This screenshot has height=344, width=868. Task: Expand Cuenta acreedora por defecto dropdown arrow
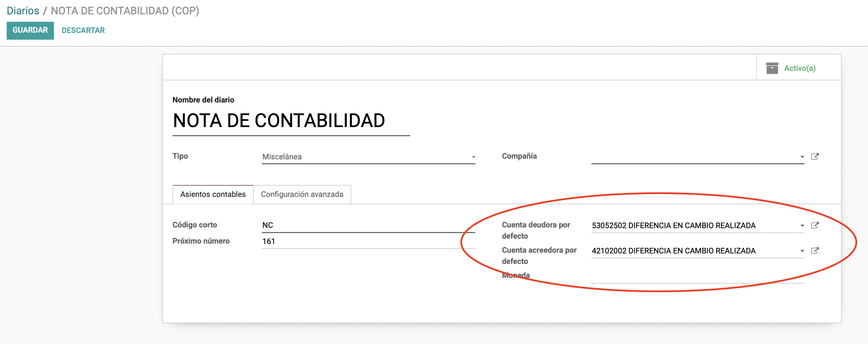point(802,251)
